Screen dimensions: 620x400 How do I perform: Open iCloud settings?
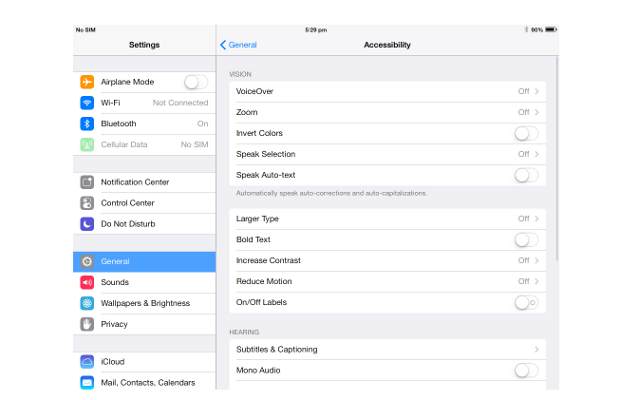(144, 362)
